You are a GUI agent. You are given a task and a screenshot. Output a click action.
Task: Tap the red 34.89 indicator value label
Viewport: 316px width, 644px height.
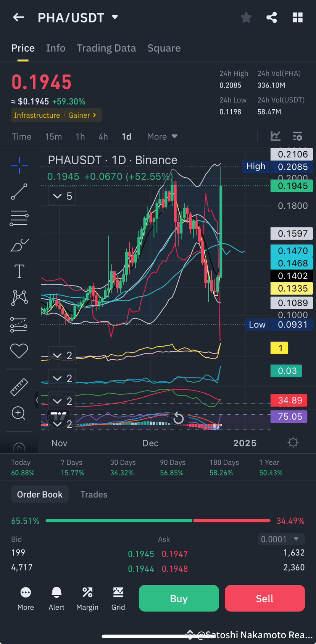[289, 401]
